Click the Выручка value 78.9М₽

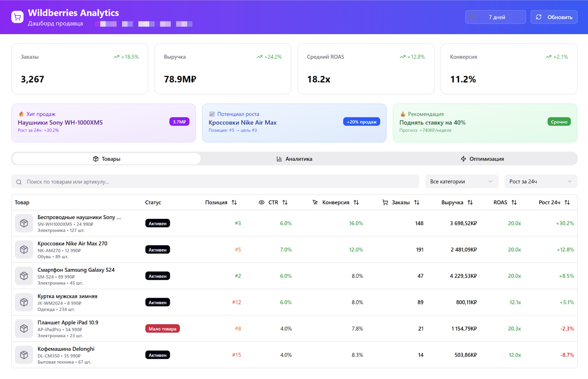pos(180,79)
